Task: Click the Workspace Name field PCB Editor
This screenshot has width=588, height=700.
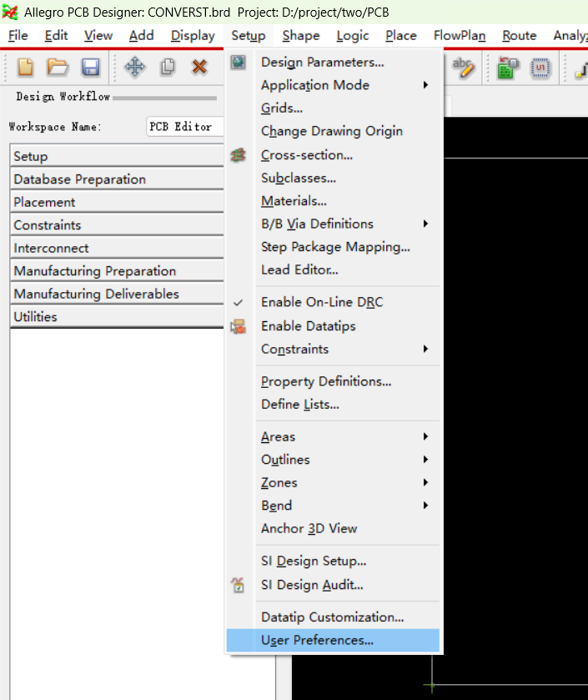Action: 184,127
